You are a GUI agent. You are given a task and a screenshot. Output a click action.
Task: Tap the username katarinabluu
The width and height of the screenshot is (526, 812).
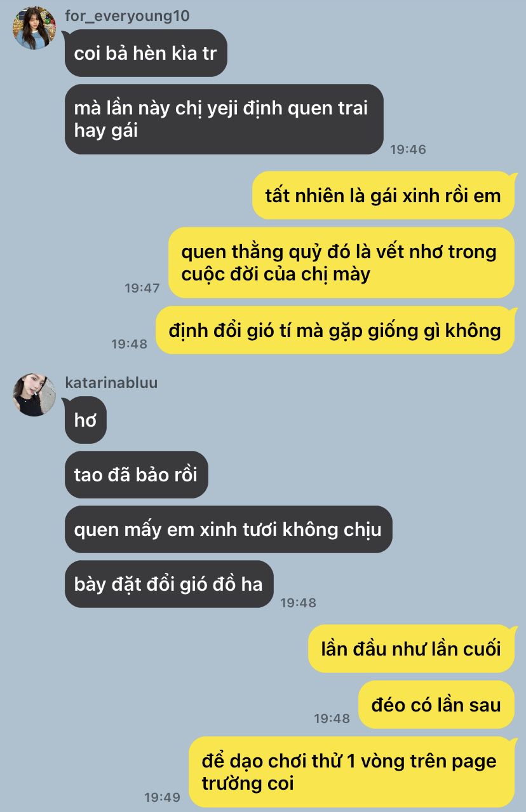(x=111, y=383)
